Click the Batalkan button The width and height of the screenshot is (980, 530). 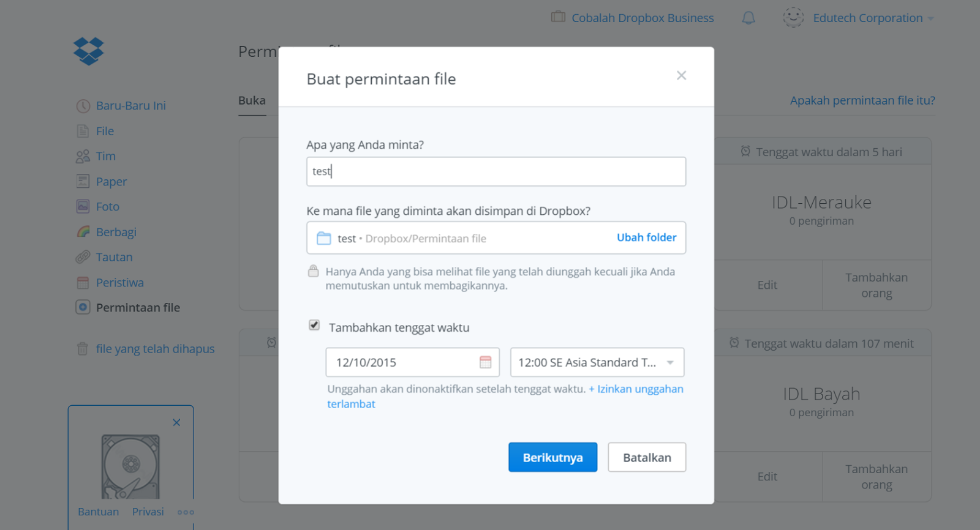(x=646, y=457)
